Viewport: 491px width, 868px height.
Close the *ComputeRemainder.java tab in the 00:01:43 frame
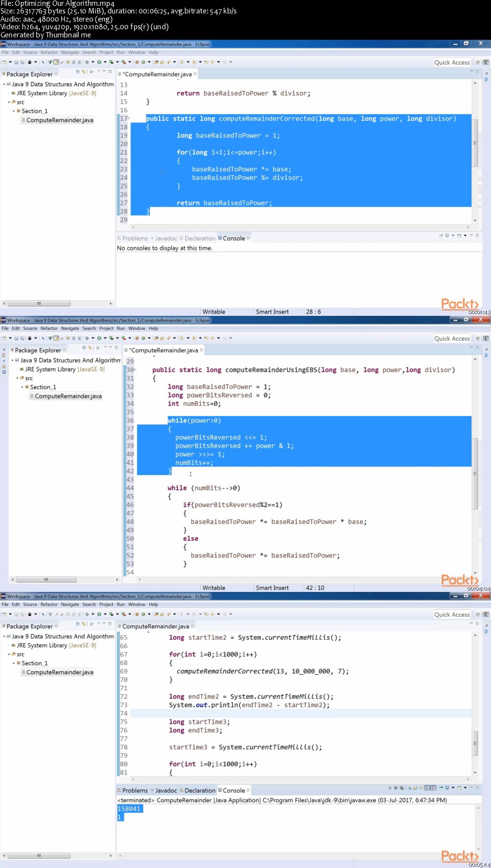195,74
